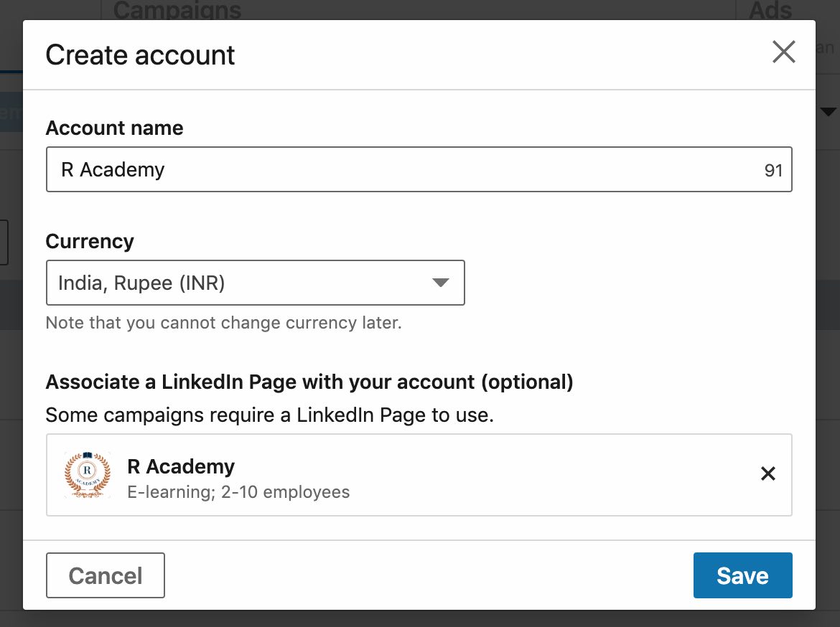Click the R Academy page logo
This screenshot has width=840, height=627.
pyautogui.click(x=87, y=474)
